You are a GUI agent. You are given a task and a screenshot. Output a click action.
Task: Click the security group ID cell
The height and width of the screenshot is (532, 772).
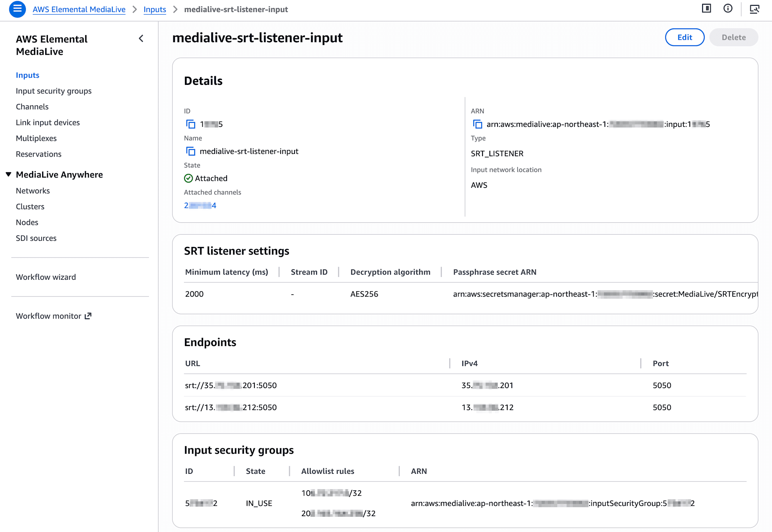201,503
